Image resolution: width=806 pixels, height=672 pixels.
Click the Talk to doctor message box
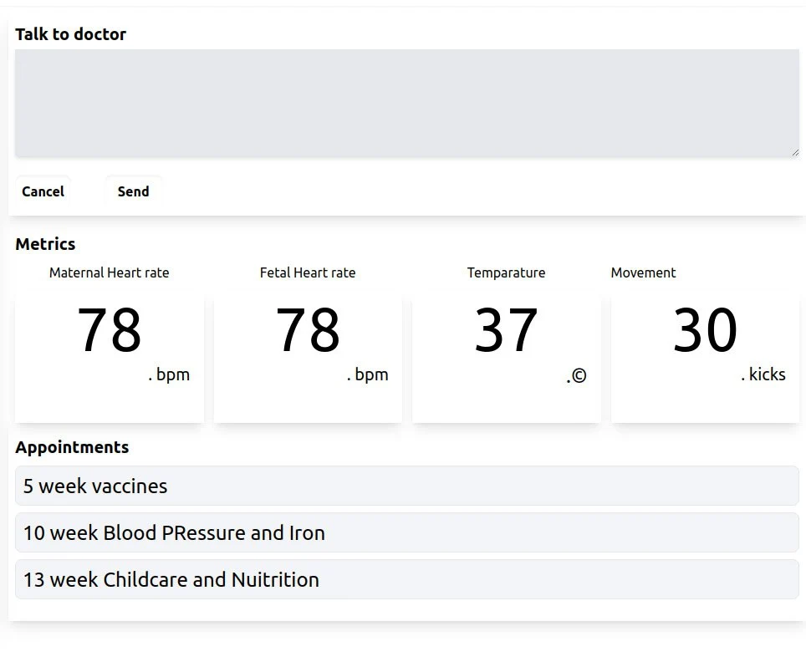pyautogui.click(x=407, y=104)
